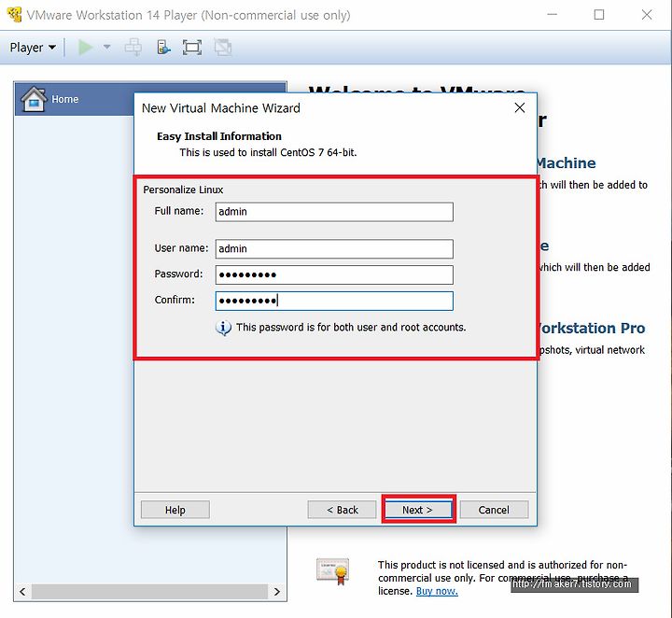Click the 'Personalize Linux' group label
Viewport: 672px width, 618px height.
(183, 190)
